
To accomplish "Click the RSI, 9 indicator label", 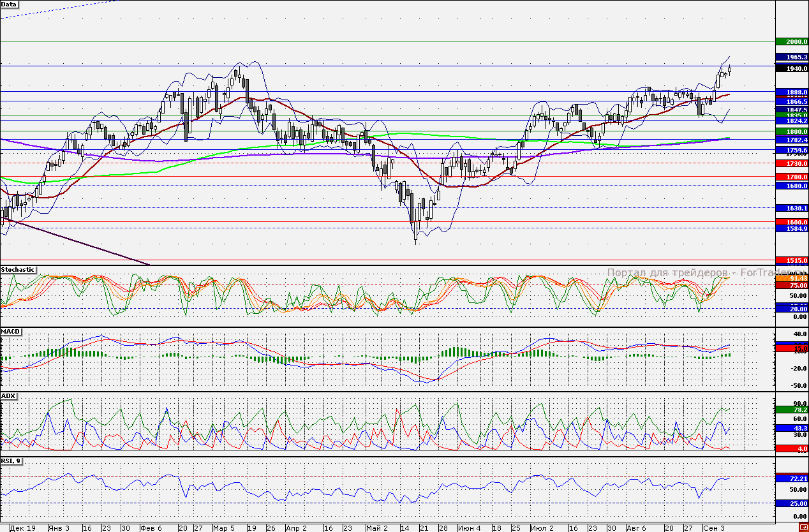I will coord(12,461).
